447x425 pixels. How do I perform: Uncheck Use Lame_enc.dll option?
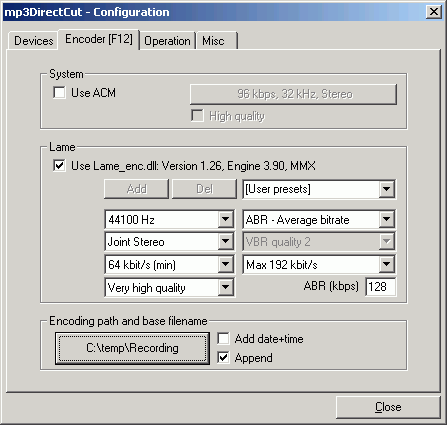click(59, 165)
